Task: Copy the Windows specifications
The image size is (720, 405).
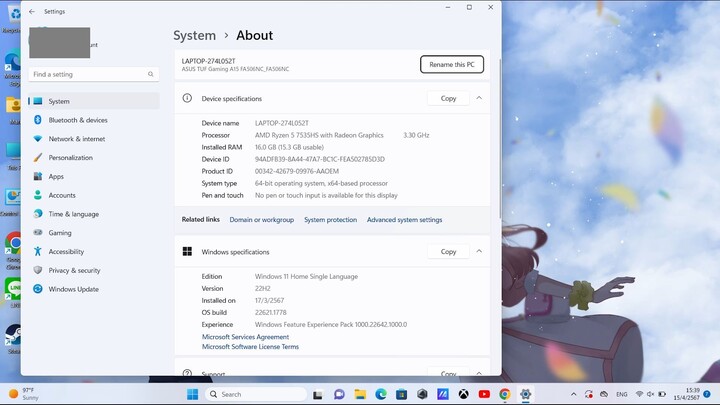Action: click(x=448, y=252)
